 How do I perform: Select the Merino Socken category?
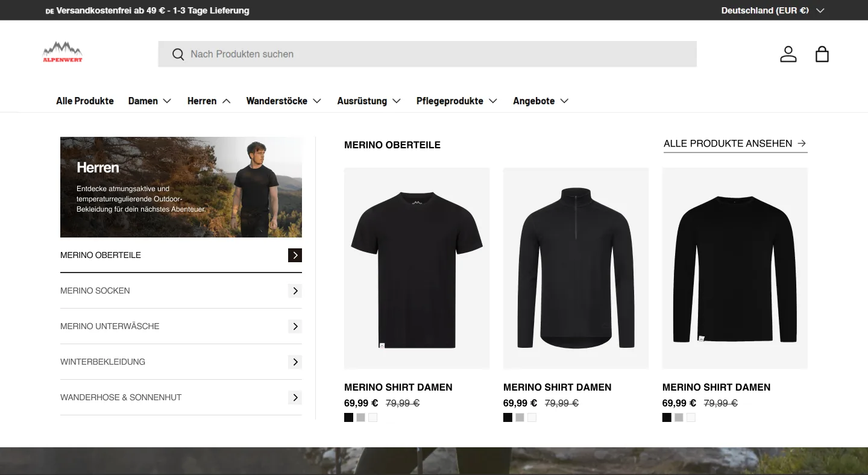click(181, 291)
